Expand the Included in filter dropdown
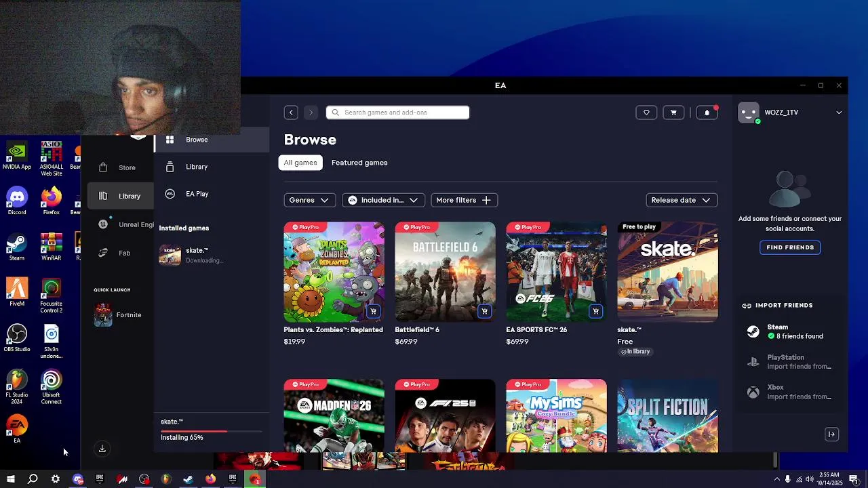This screenshot has height=488, width=868. pyautogui.click(x=383, y=200)
